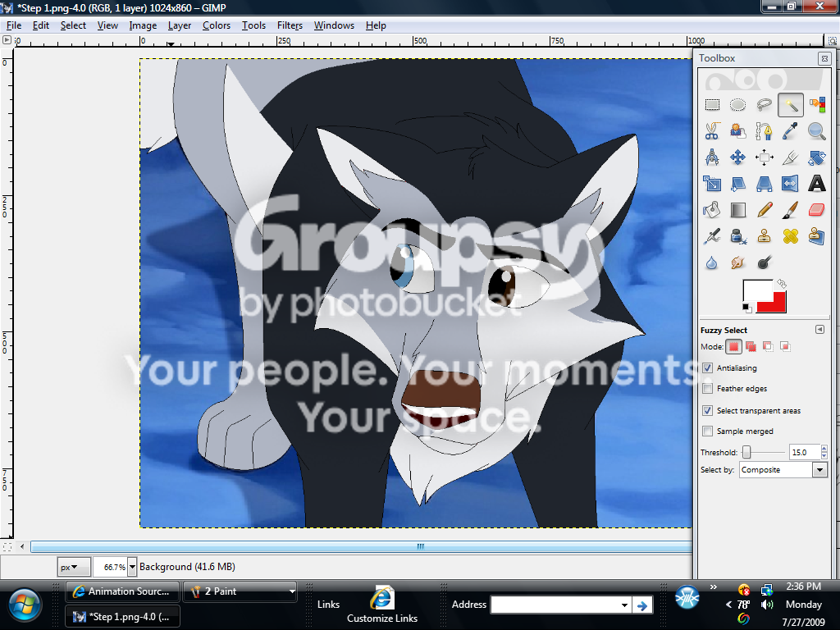Viewport: 840px width, 630px height.
Task: Open the zoom percentage dropdown
Action: tap(132, 567)
